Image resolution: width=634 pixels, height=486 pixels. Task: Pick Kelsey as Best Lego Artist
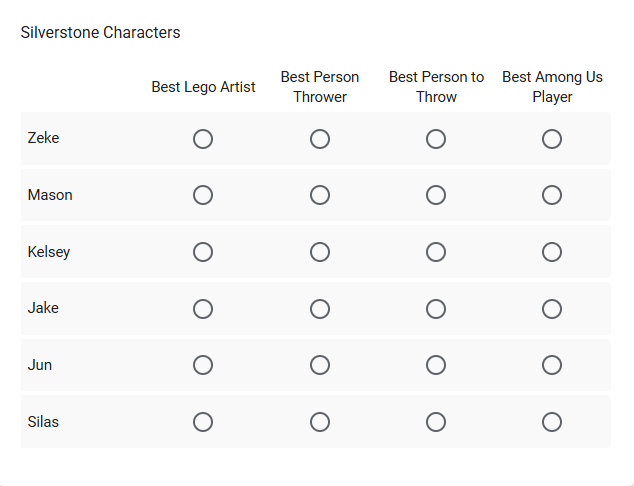tap(203, 252)
